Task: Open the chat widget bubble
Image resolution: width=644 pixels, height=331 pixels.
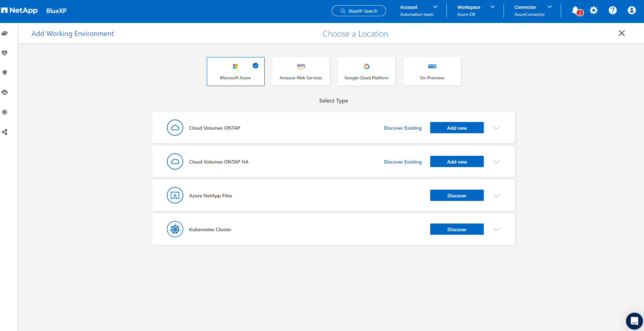Action: click(x=634, y=321)
